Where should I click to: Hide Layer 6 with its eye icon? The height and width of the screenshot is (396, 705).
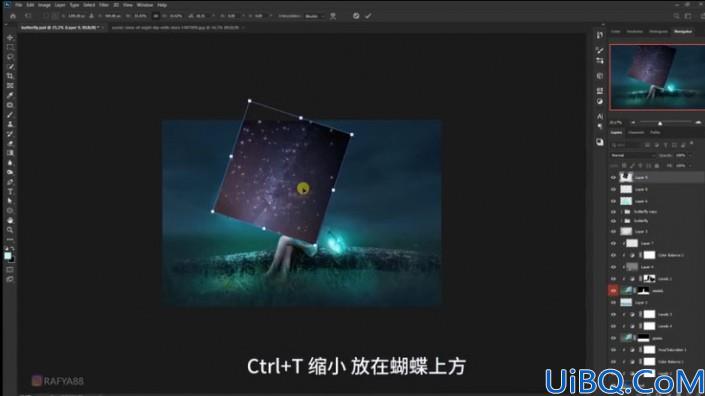(613, 201)
